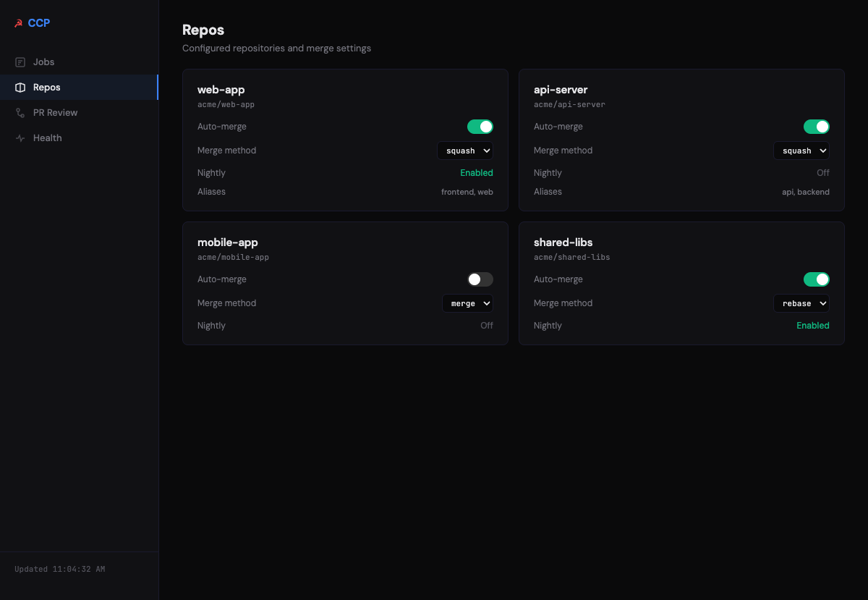Open web-app merge method dropdown
This screenshot has width=868, height=600.
(465, 151)
